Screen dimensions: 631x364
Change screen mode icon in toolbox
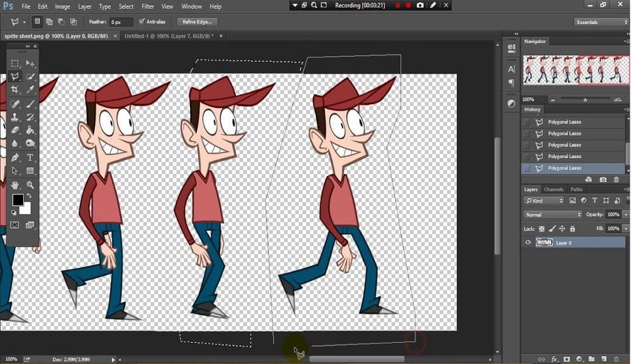30,225
